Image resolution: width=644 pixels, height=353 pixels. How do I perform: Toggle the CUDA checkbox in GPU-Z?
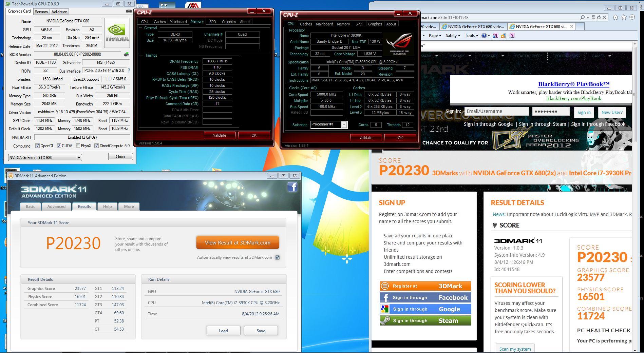[59, 146]
